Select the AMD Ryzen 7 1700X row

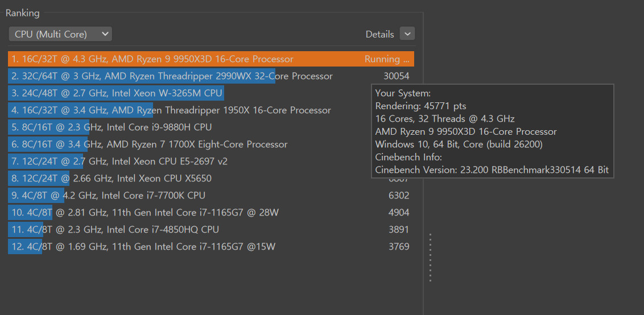(x=210, y=144)
